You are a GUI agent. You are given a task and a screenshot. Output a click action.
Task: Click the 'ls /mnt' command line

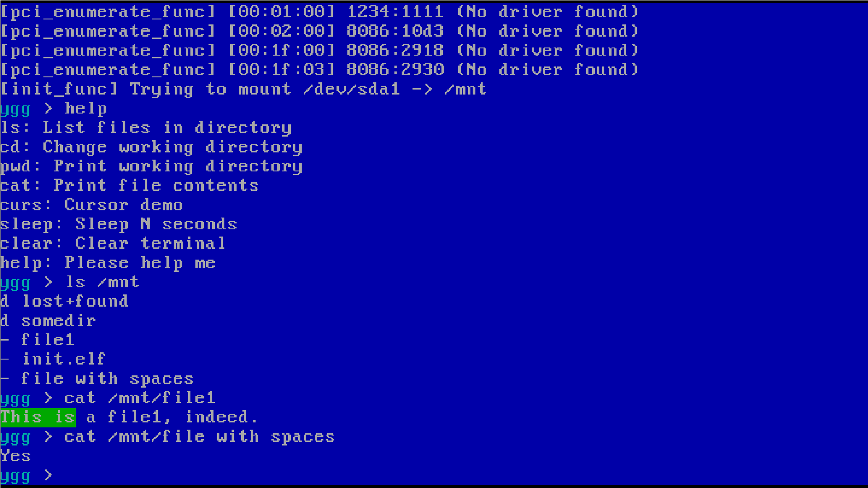tap(70, 282)
